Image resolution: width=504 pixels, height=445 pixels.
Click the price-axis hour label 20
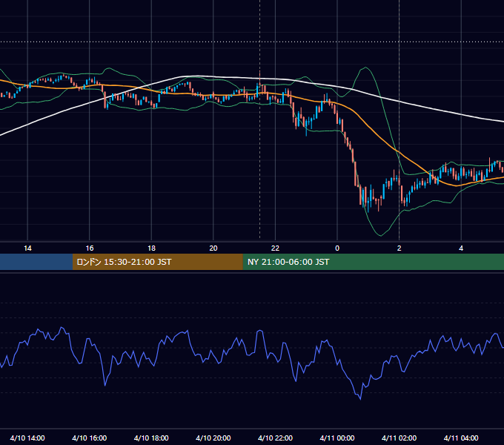point(213,248)
